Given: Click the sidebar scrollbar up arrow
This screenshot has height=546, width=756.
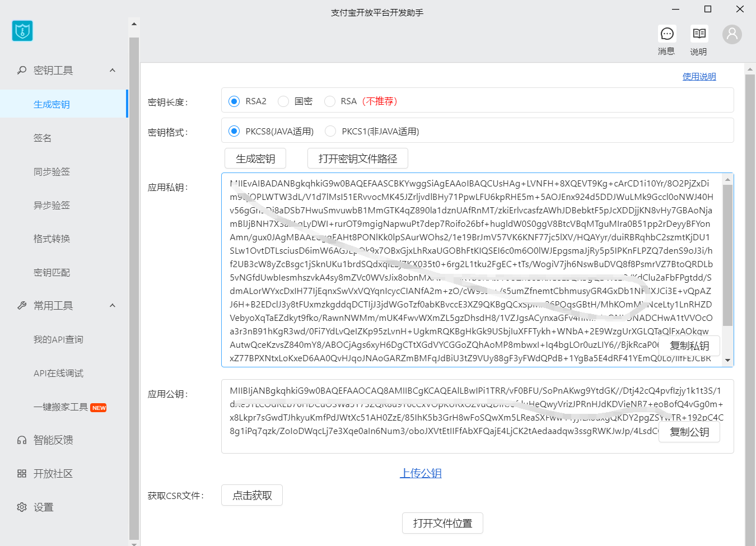Looking at the screenshot, I should pos(134,24).
